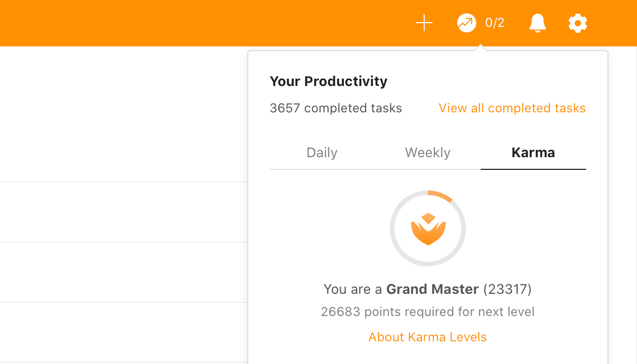Click the popup's pointer arrow under the graph icon

click(x=481, y=47)
